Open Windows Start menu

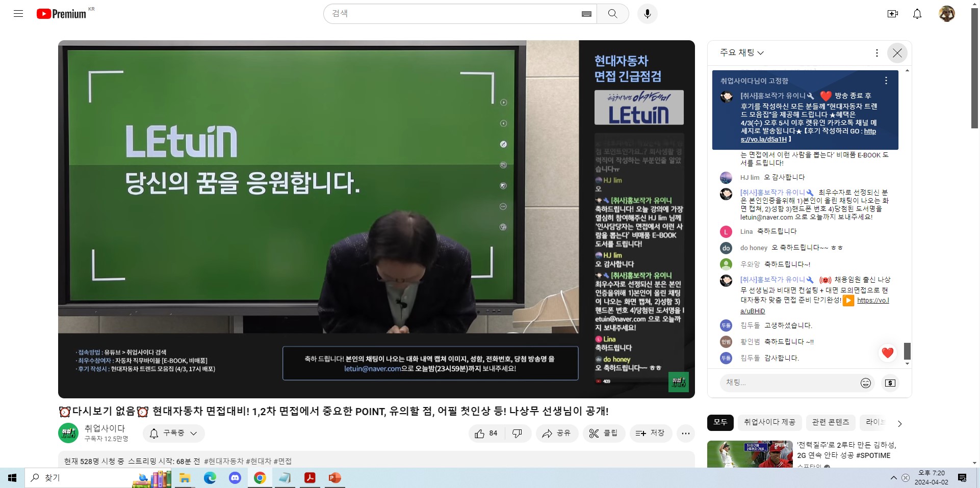[12, 478]
